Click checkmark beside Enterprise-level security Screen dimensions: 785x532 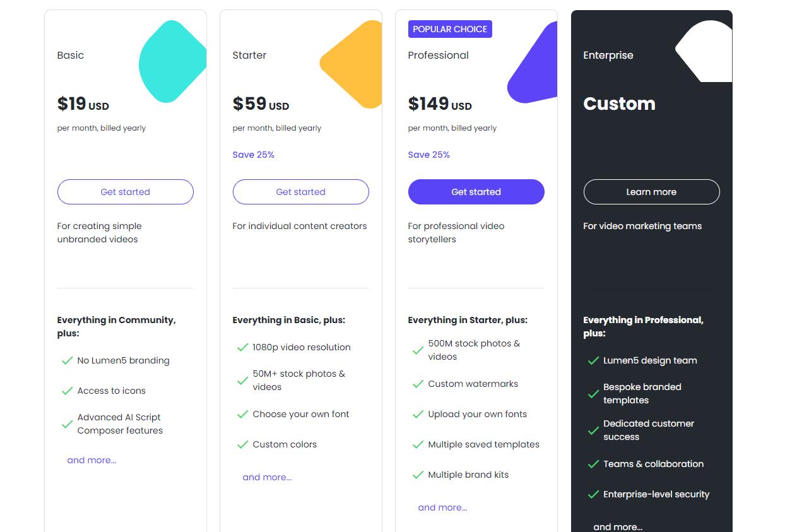tap(593, 494)
